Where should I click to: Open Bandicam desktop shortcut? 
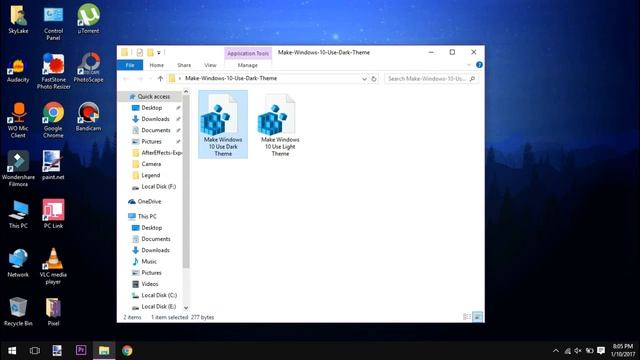[88, 117]
